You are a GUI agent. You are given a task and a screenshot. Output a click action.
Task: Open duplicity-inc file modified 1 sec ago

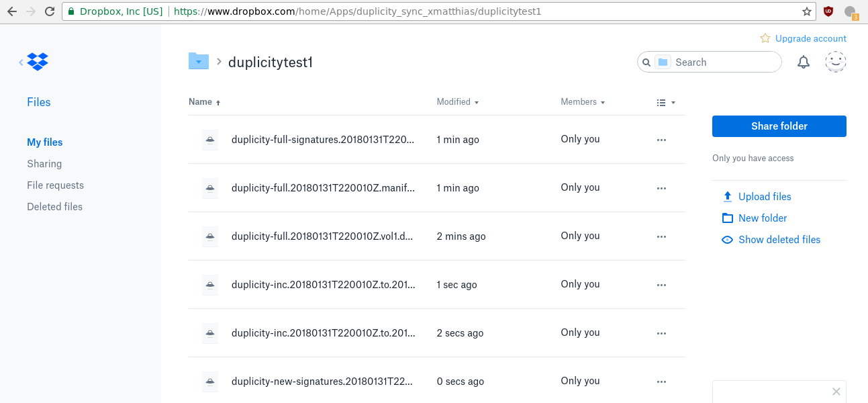(324, 285)
